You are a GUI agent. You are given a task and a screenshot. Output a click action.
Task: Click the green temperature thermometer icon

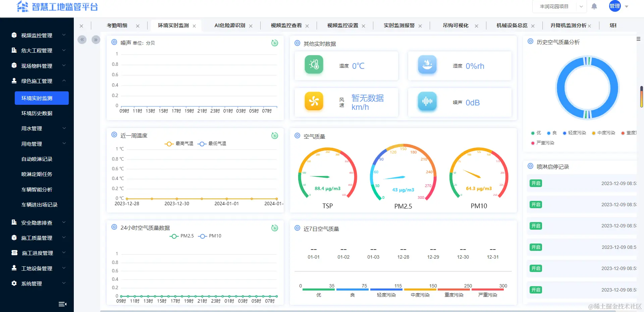click(314, 64)
